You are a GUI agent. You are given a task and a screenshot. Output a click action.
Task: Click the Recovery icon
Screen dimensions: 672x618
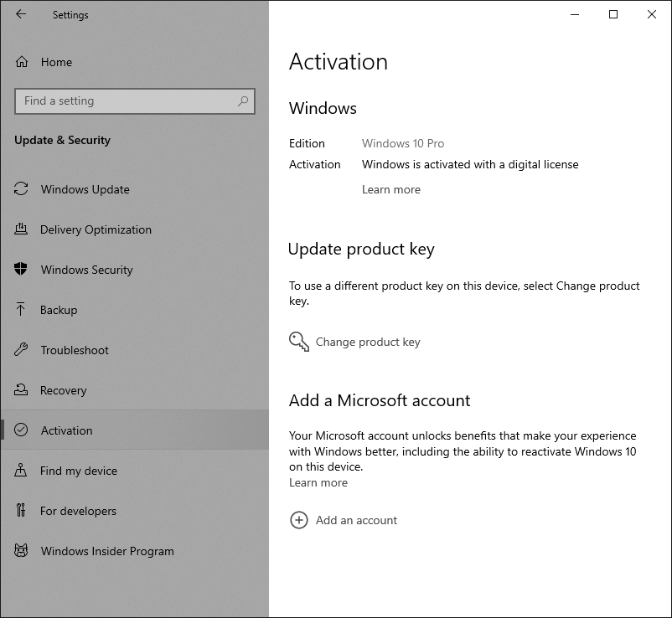[21, 389]
